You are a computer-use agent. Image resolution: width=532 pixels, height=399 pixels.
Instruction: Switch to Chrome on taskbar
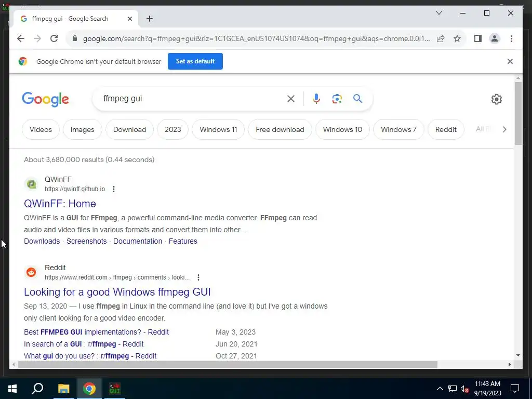pyautogui.click(x=89, y=389)
